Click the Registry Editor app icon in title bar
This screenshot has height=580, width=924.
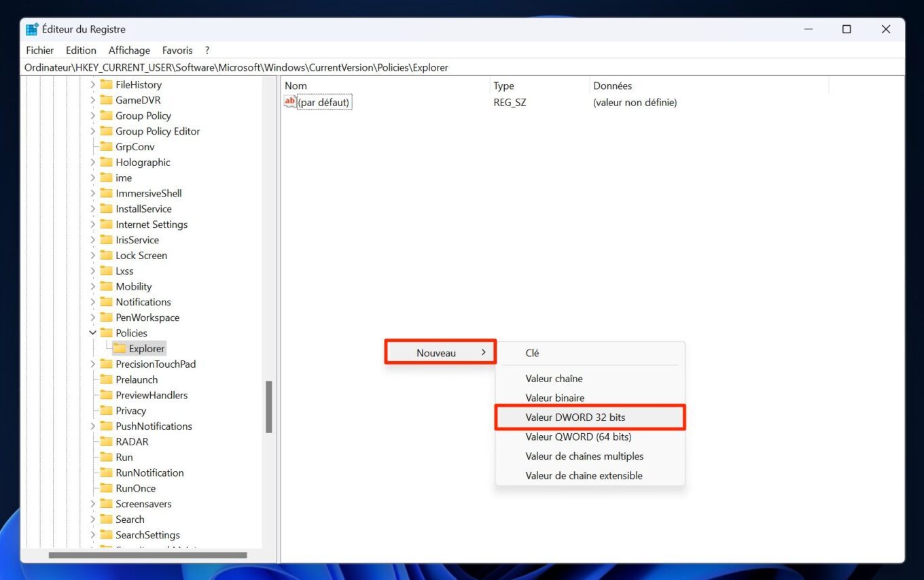tap(32, 29)
